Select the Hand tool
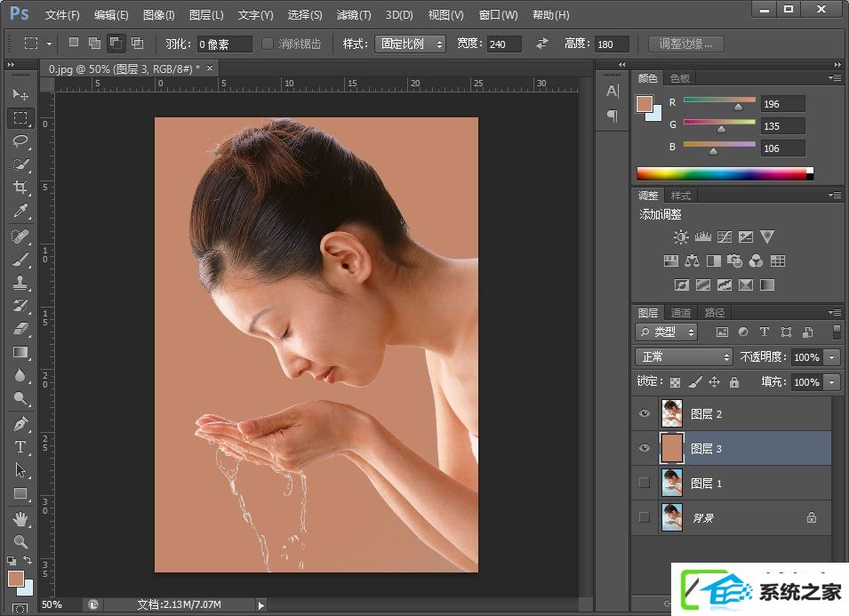Viewport: 849px width, 616px height. 20,518
